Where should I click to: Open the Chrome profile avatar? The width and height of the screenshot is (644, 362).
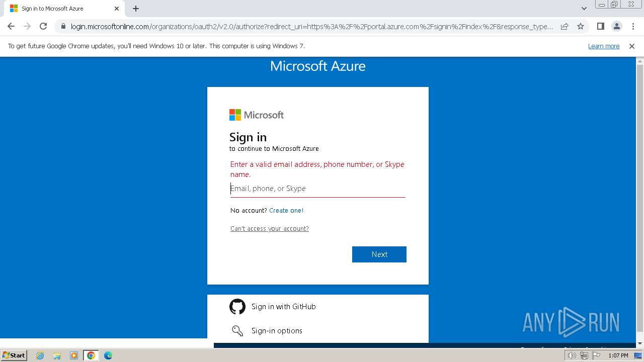point(616,26)
